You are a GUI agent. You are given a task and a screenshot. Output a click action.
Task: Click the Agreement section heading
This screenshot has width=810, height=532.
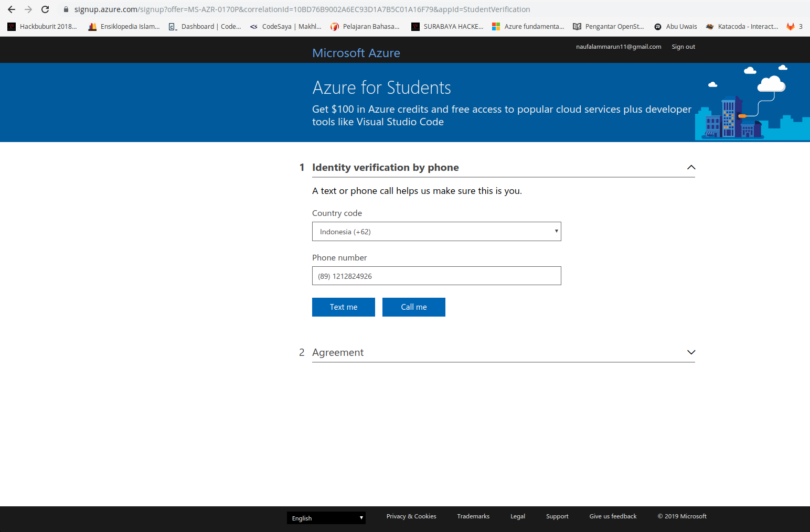coord(338,352)
